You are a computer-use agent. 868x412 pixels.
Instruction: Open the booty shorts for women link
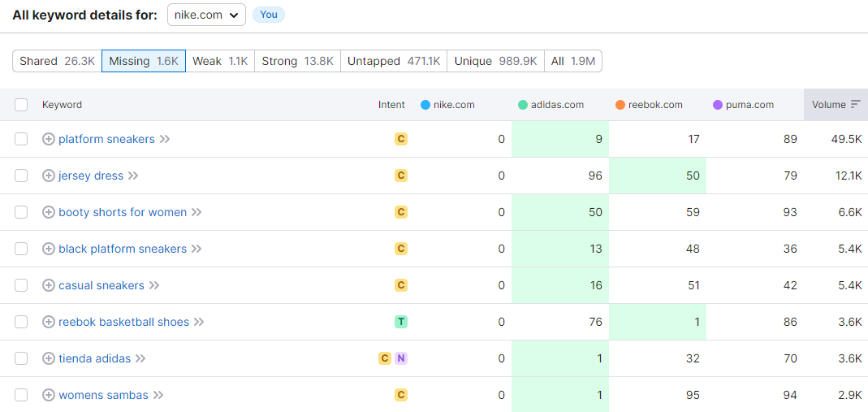pos(123,212)
